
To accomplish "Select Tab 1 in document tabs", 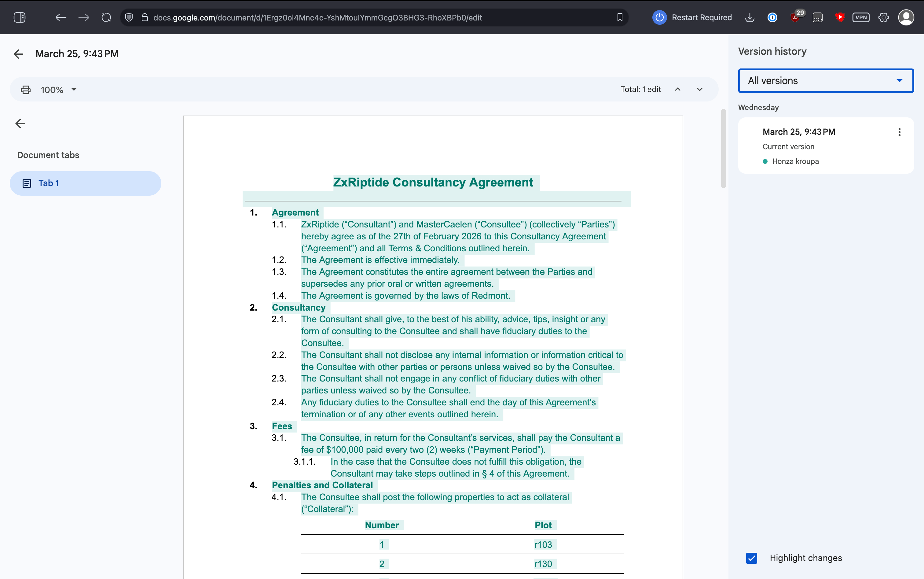I will [85, 183].
